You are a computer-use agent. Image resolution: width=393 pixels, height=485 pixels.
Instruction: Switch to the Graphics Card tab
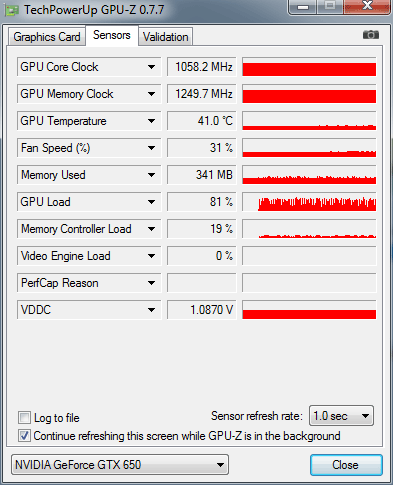click(47, 37)
